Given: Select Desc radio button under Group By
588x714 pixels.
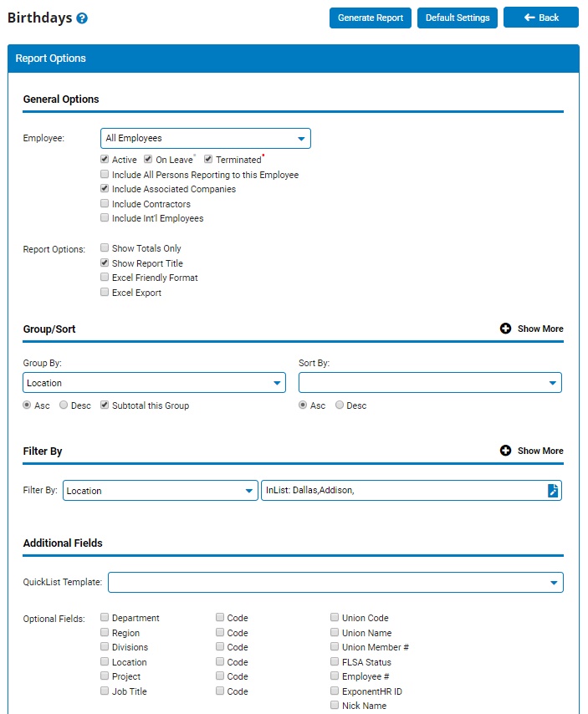Looking at the screenshot, I should [64, 405].
